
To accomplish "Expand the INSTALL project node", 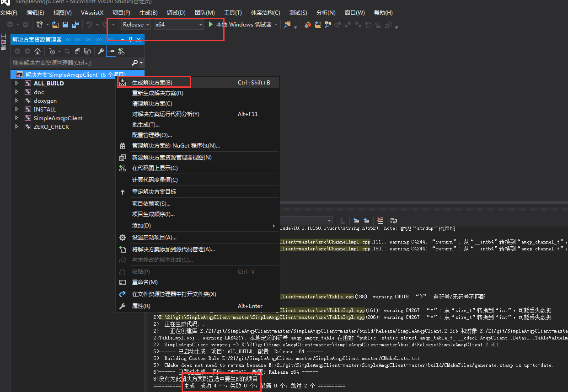I will pyautogui.click(x=17, y=109).
